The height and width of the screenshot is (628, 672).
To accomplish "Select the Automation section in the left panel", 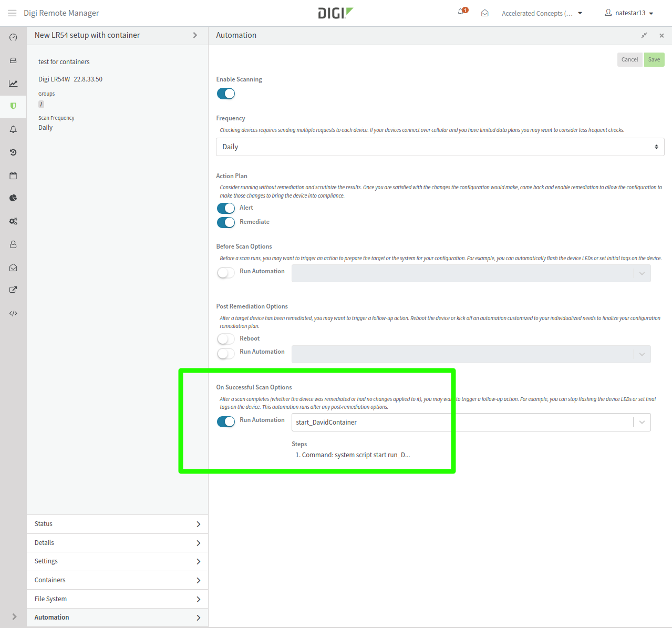I will (117, 617).
